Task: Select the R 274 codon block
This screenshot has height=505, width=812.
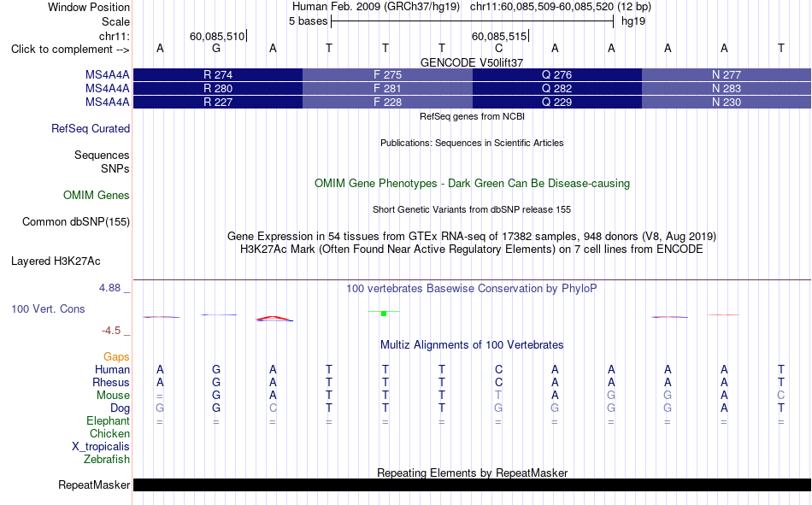Action: click(x=218, y=74)
